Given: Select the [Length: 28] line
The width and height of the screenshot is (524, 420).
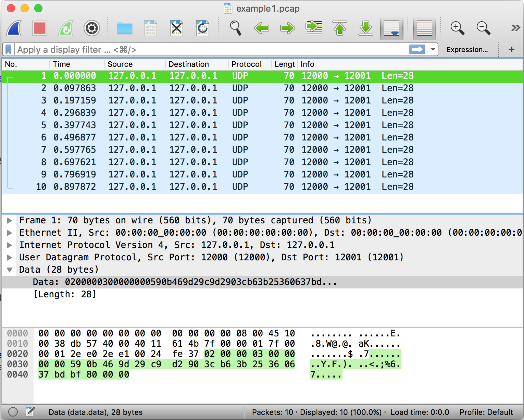Looking at the screenshot, I should [x=262, y=295].
